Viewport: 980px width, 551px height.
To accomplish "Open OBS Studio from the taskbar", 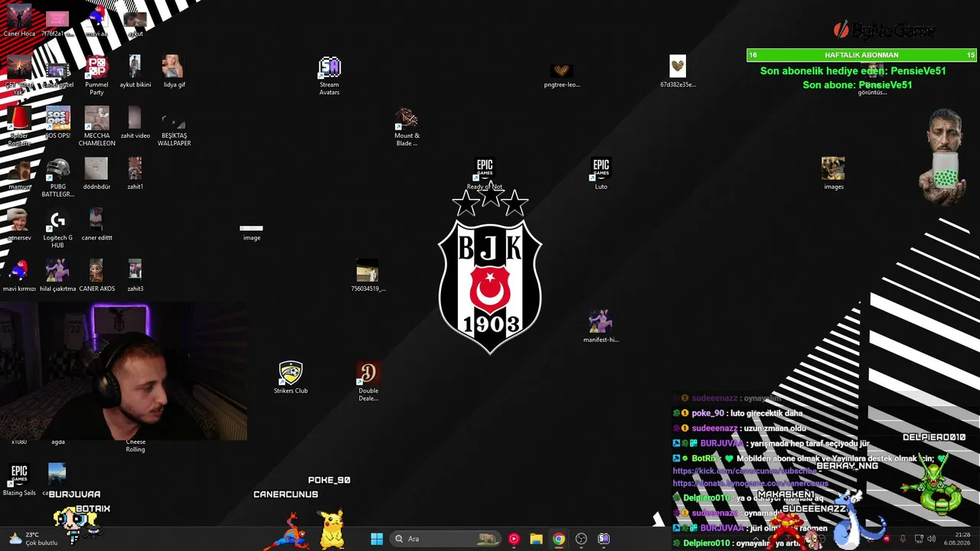I will [x=581, y=539].
